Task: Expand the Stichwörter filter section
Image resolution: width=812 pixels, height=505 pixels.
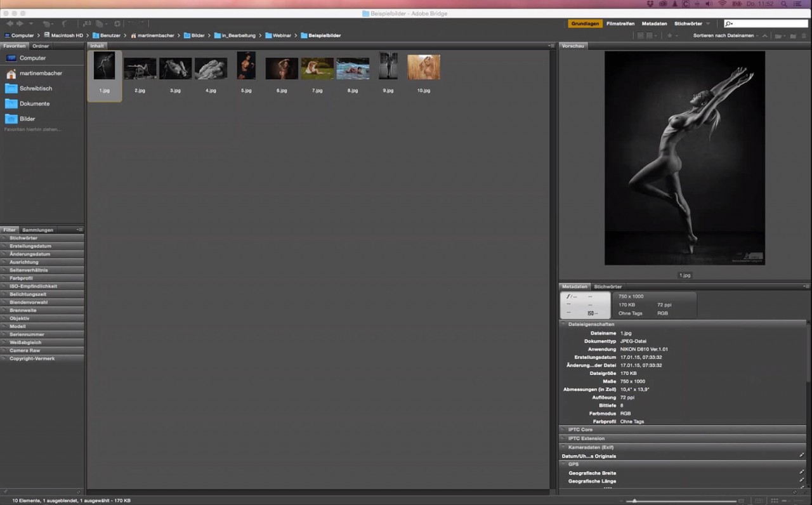Action: 23,238
